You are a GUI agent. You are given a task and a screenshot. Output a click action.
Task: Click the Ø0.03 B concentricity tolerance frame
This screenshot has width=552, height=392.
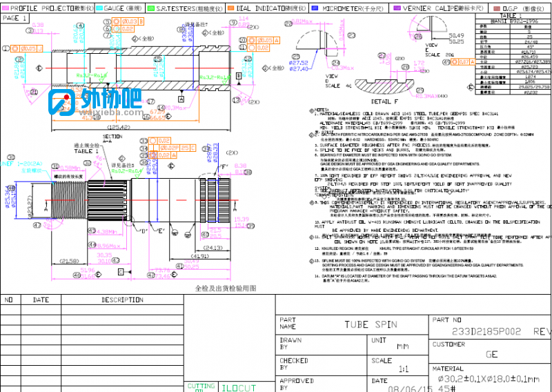(x=128, y=21)
